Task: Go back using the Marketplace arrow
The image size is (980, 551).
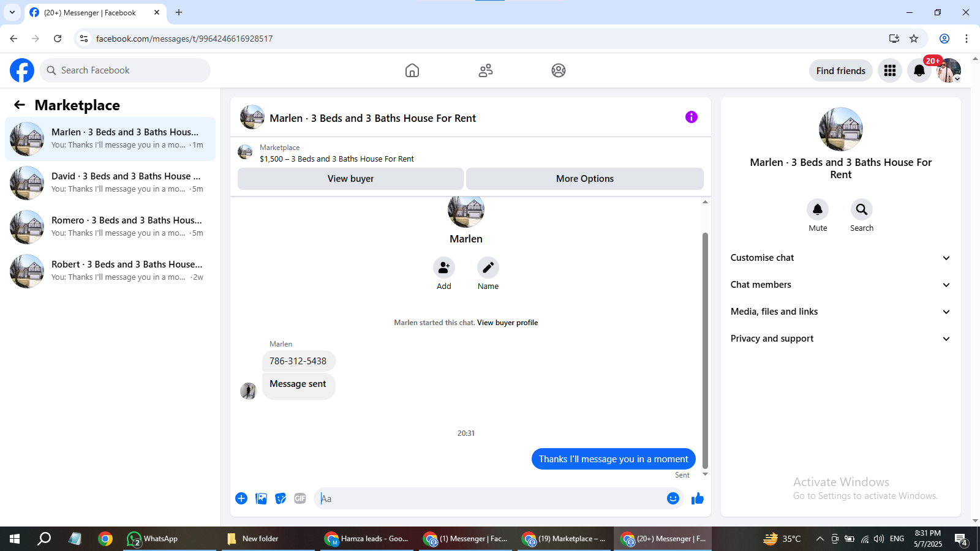Action: tap(20, 105)
